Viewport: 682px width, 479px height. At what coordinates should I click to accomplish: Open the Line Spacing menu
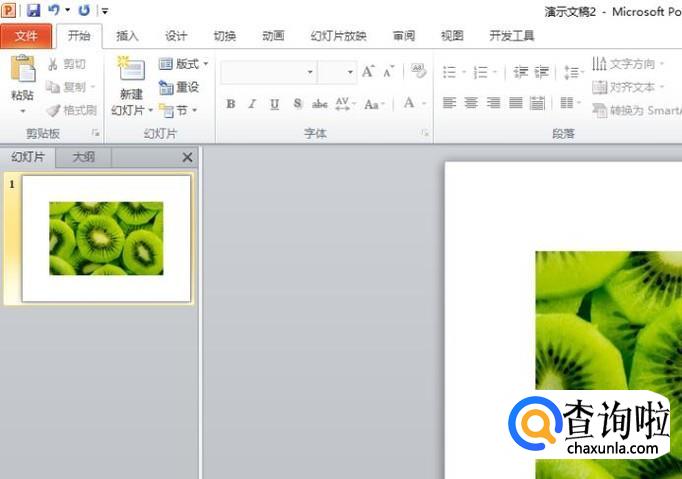click(573, 72)
